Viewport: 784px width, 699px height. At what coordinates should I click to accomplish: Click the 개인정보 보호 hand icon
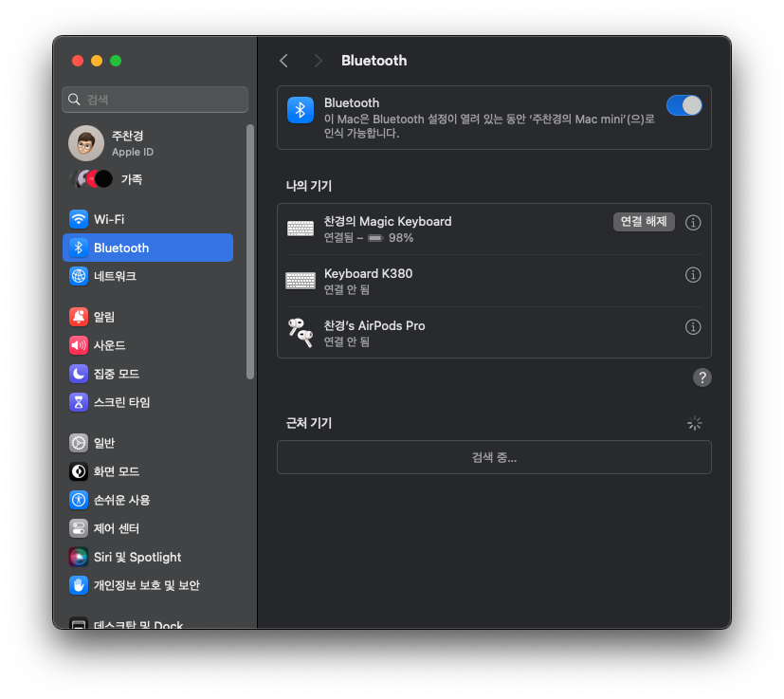(79, 585)
